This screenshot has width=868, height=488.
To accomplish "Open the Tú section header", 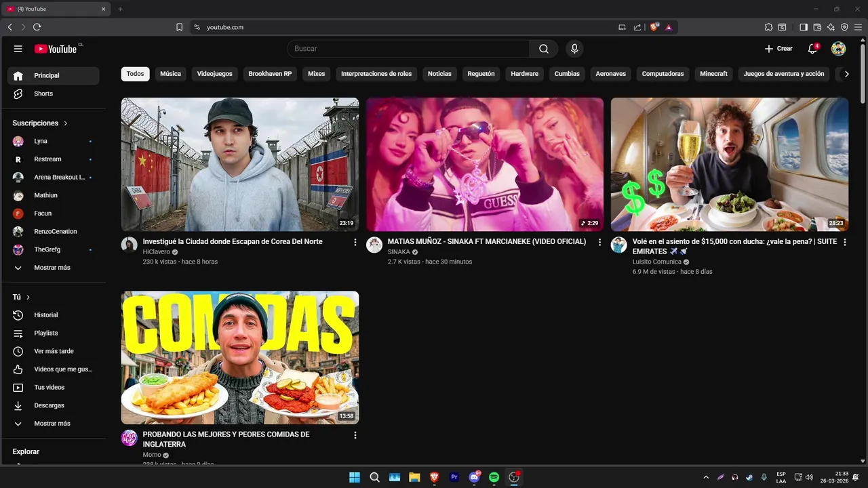I will pyautogui.click(x=21, y=297).
